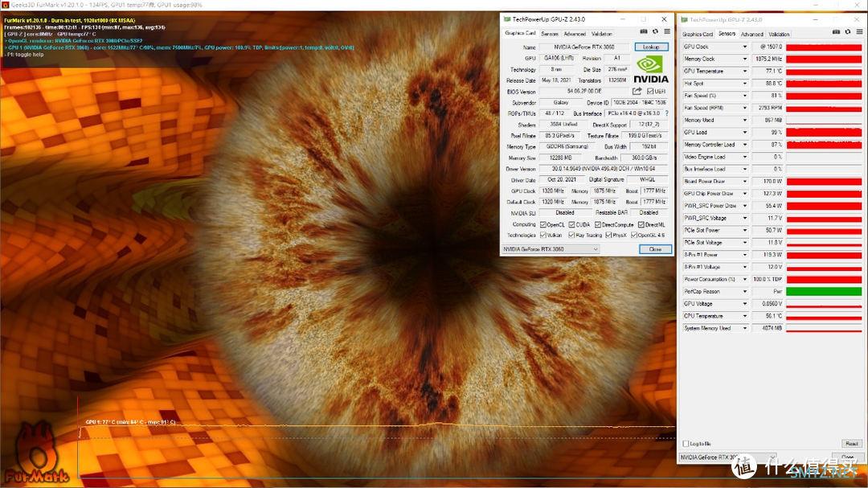The image size is (868, 488).
Task: Click the Resizable BAR Disabled field
Action: point(649,213)
